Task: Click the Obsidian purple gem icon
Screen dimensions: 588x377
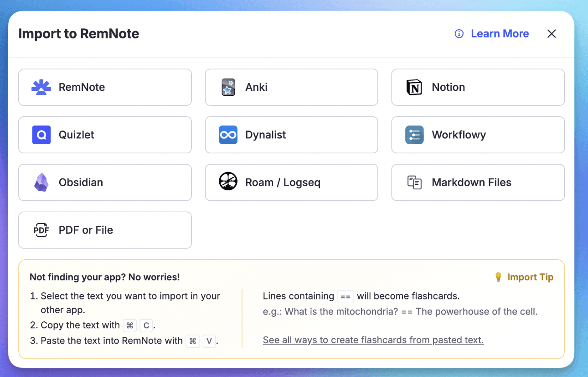Action: click(41, 183)
